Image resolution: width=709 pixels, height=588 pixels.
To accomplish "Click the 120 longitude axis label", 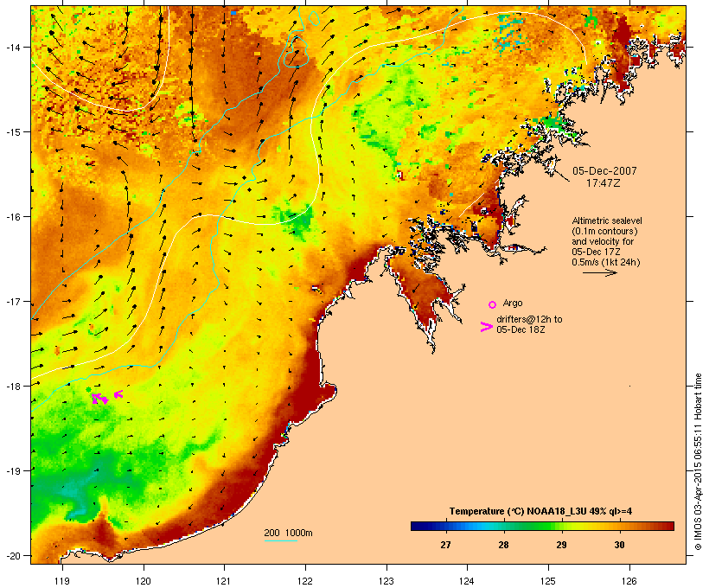I will pyautogui.click(x=144, y=581).
